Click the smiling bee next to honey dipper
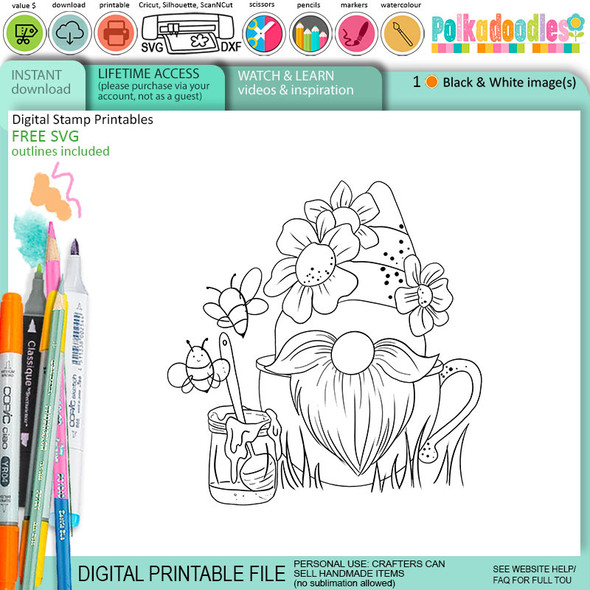Viewport: 590px width, 590px height. pyautogui.click(x=198, y=366)
